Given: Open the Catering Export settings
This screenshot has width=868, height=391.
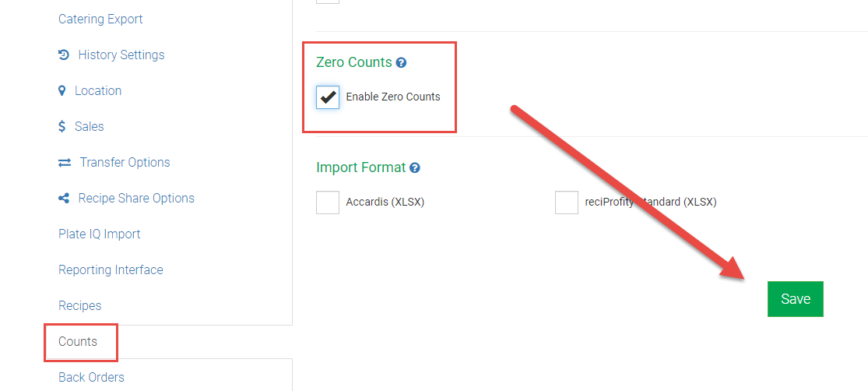Looking at the screenshot, I should point(100,19).
